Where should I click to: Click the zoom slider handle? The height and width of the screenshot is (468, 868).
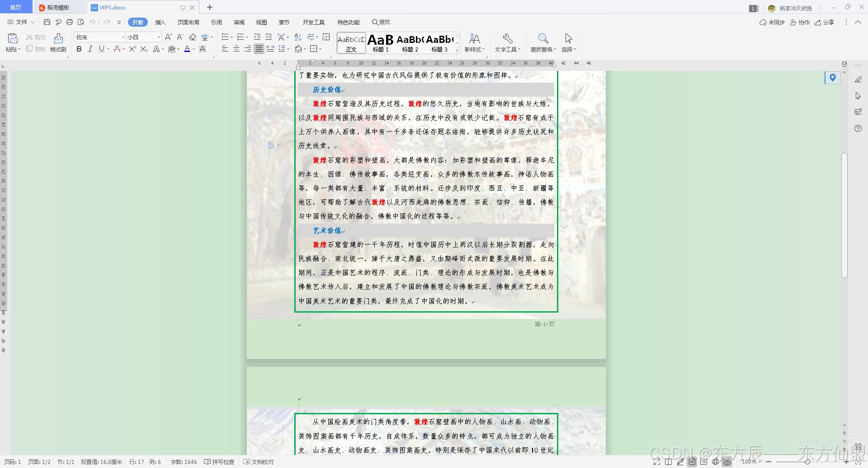coord(807,462)
